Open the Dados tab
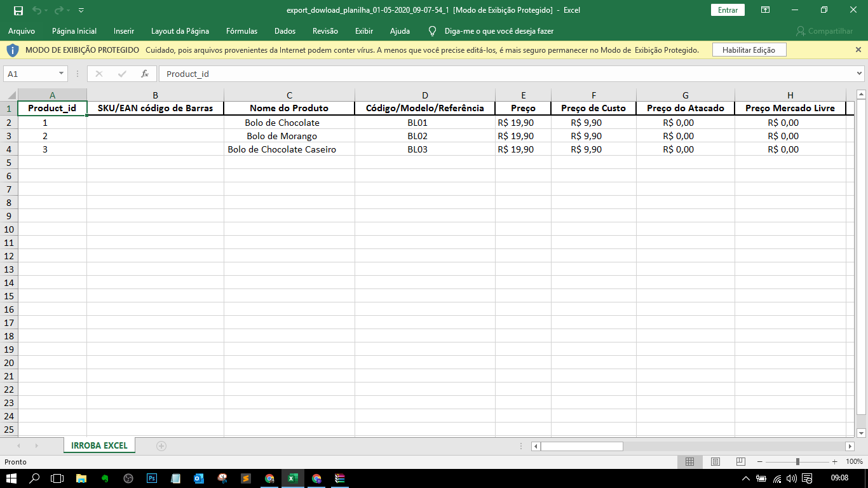Image resolution: width=868 pixels, height=488 pixels. point(285,30)
